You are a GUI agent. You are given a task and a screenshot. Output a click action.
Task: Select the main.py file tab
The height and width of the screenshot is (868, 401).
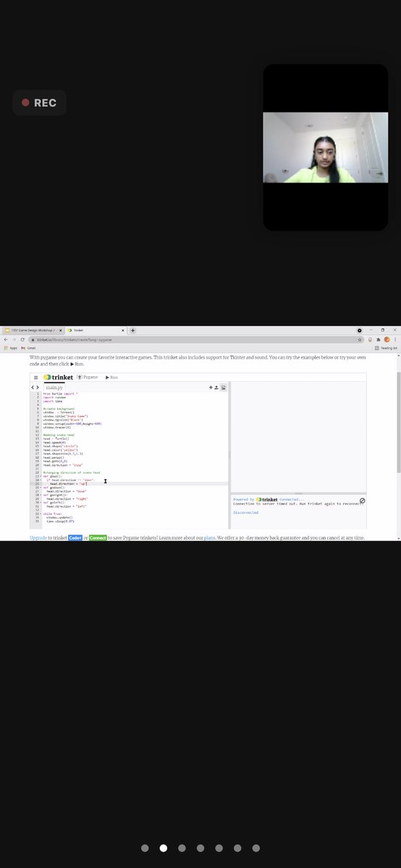tap(54, 388)
